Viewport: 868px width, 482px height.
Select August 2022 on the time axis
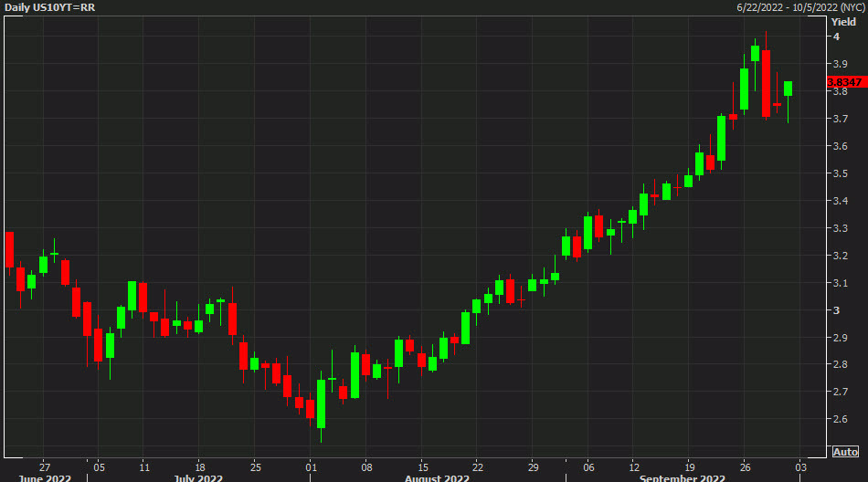pos(439,477)
